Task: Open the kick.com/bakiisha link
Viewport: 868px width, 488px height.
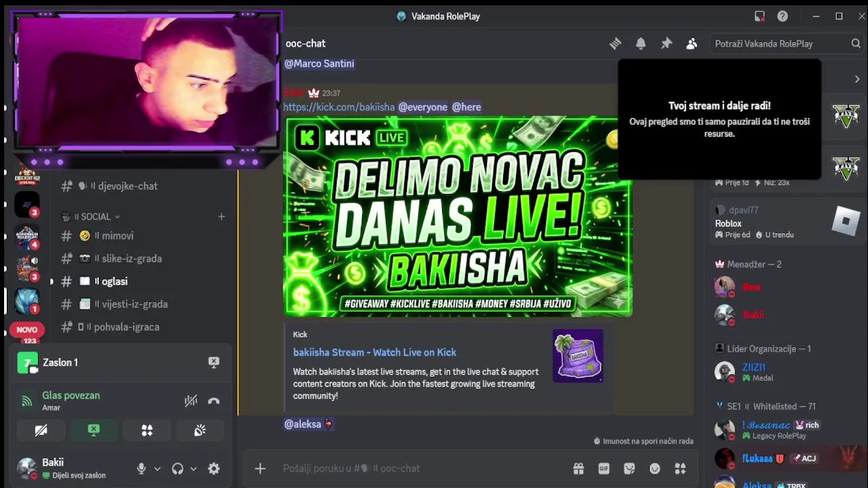Action: (339, 107)
